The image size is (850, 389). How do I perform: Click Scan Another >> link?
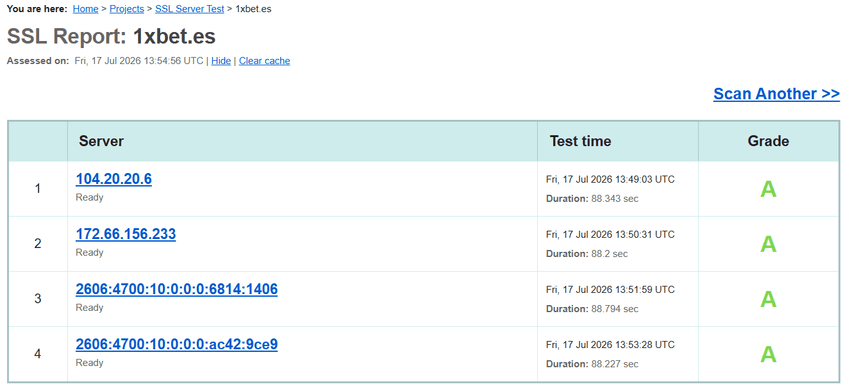click(776, 94)
